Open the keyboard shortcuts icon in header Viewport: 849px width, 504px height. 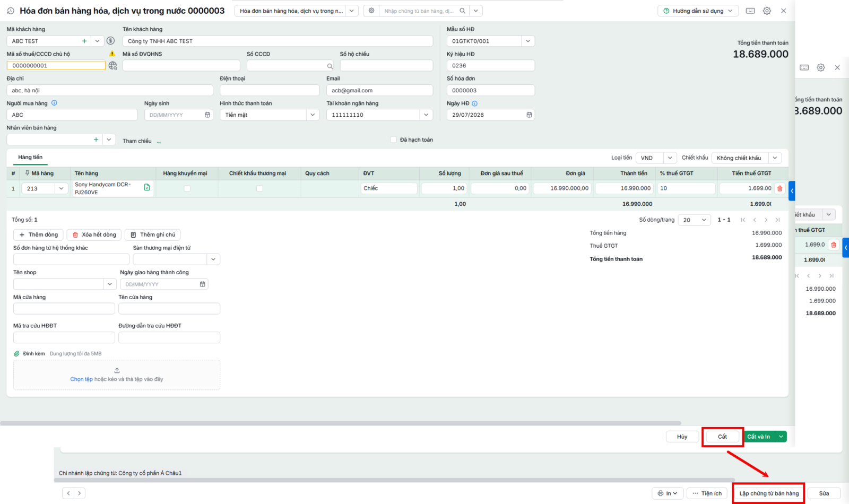pos(750,11)
